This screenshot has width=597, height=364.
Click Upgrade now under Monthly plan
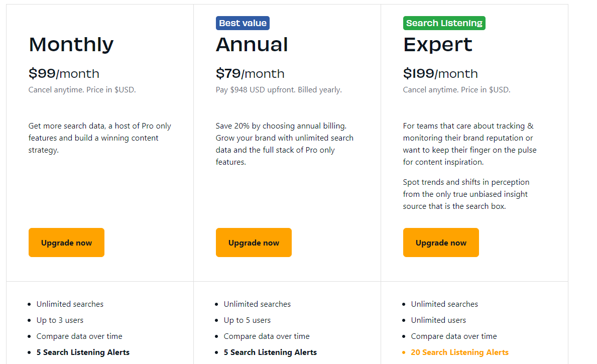pos(66,242)
